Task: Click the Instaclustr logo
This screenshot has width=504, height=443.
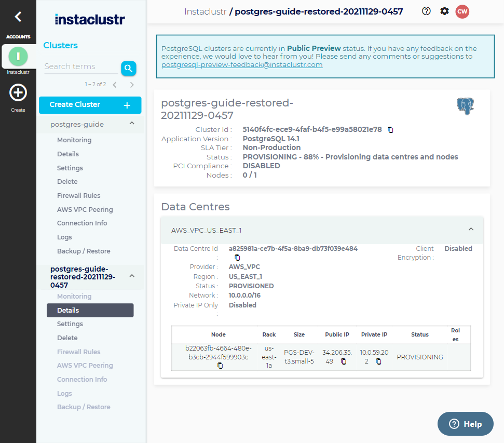Action: (x=90, y=19)
